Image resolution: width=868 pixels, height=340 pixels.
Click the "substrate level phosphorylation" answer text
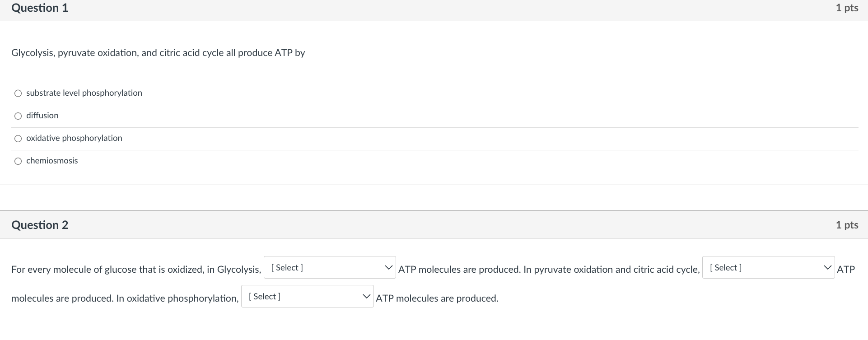pyautogui.click(x=84, y=93)
